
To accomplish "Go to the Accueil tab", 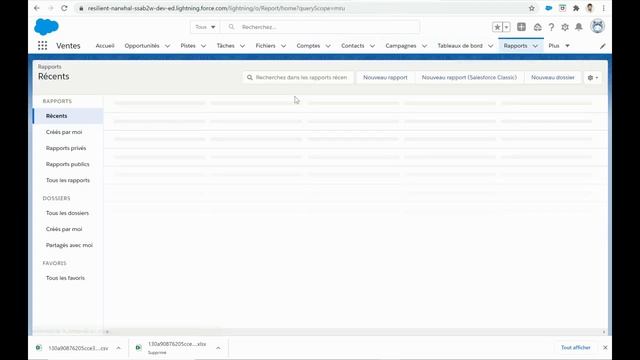I will 105,46.
